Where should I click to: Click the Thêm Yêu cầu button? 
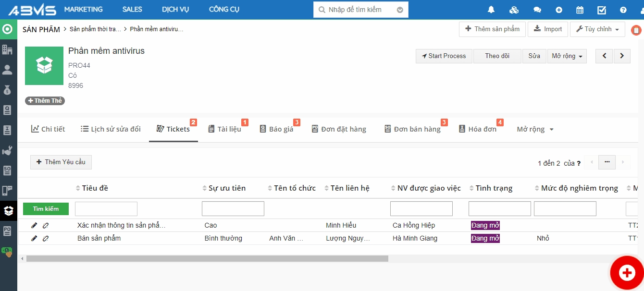tap(61, 162)
